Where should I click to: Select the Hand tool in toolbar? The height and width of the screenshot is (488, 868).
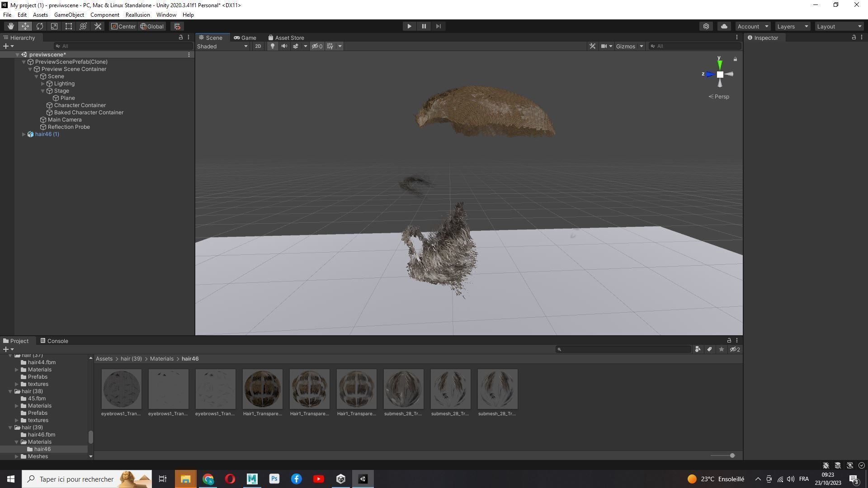[10, 26]
